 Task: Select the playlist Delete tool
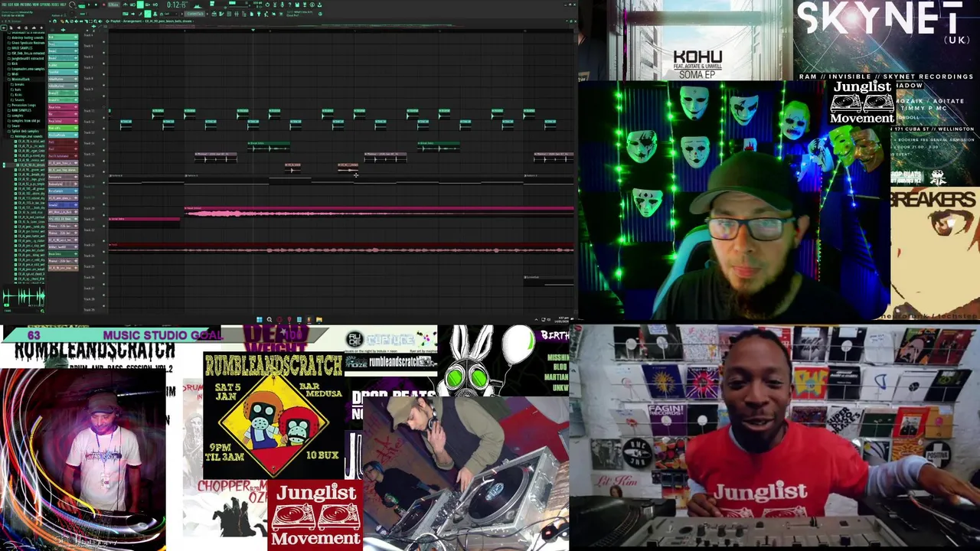(71, 21)
